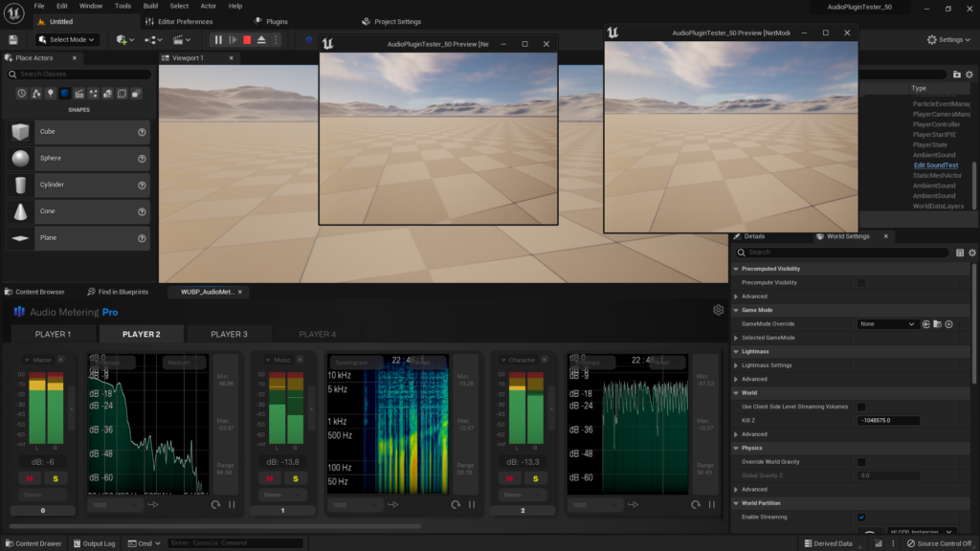Viewport: 980px width, 551px height.
Task: Open the Content Drawer
Action: click(33, 543)
